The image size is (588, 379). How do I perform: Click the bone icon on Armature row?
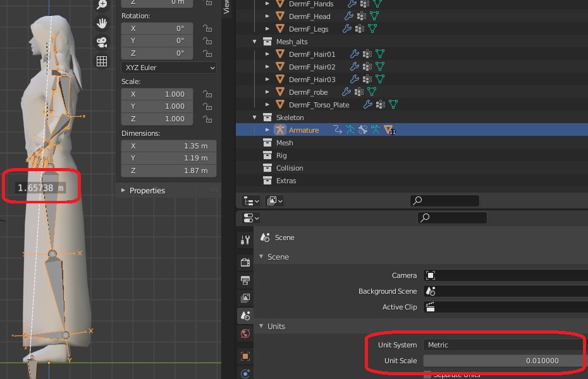click(363, 129)
